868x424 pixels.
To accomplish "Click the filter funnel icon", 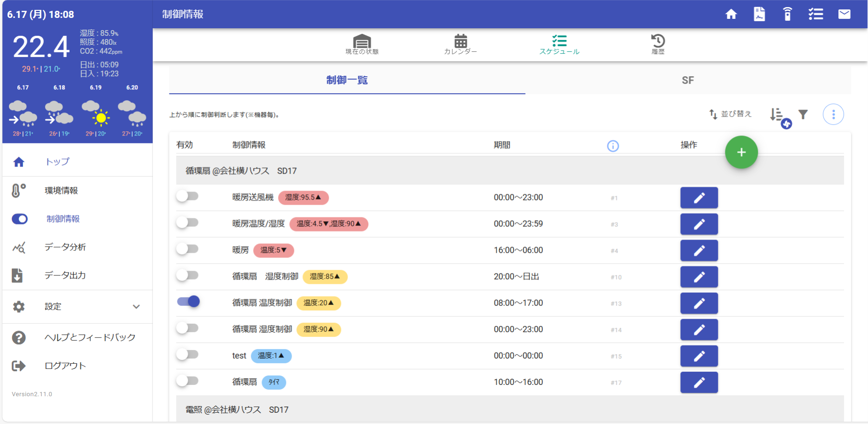I will tap(803, 114).
